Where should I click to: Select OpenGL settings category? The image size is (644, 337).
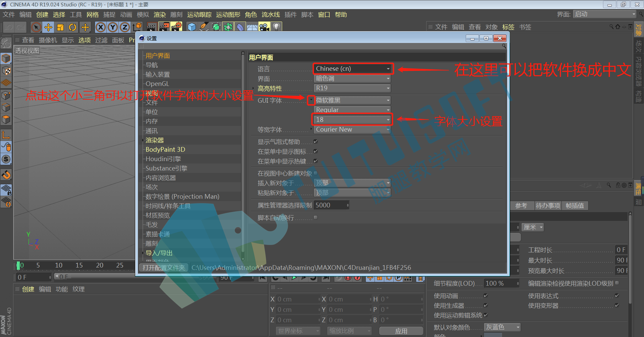[x=157, y=84]
